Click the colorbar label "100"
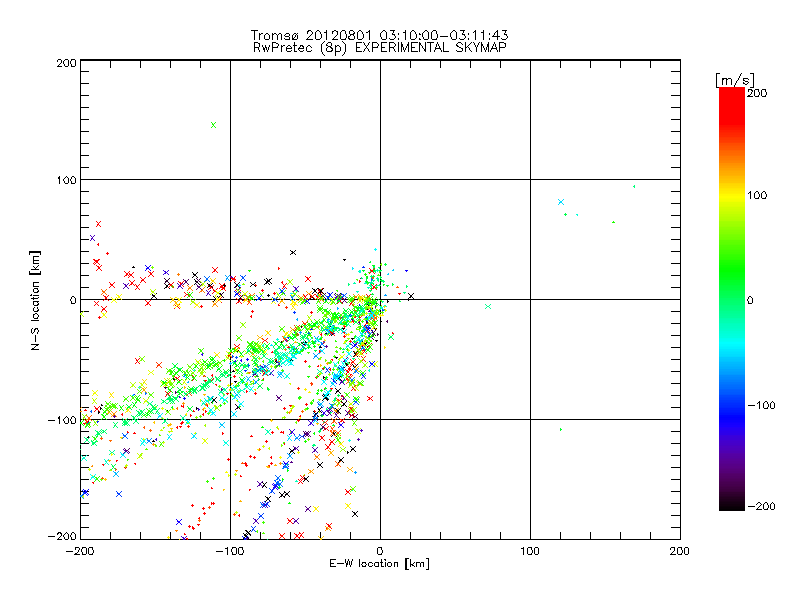Viewport: 800px width, 600px height. (x=757, y=195)
